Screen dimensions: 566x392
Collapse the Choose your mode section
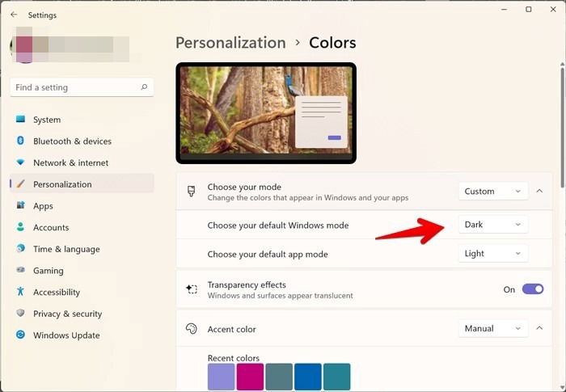click(x=539, y=191)
